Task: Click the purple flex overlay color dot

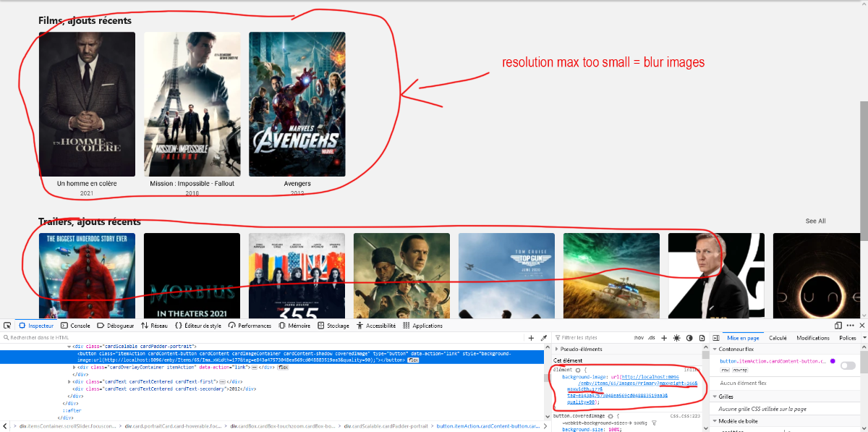Action: click(x=833, y=360)
